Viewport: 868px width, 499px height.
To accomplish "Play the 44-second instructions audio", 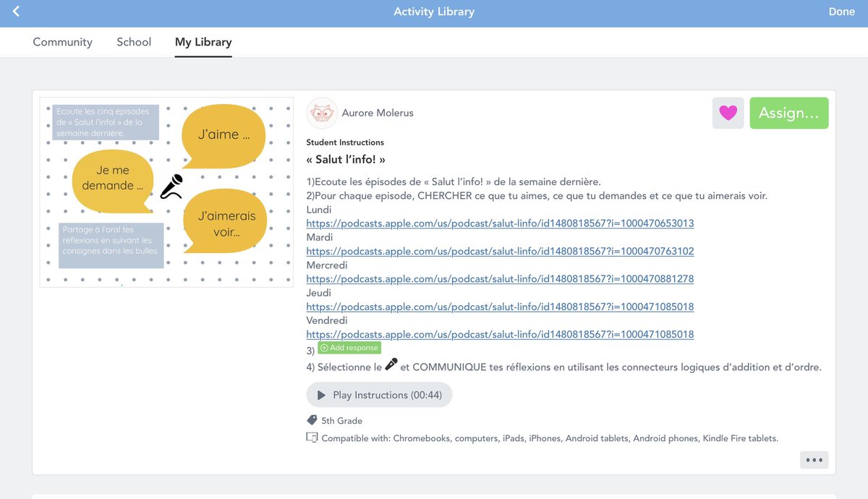I will (x=379, y=395).
